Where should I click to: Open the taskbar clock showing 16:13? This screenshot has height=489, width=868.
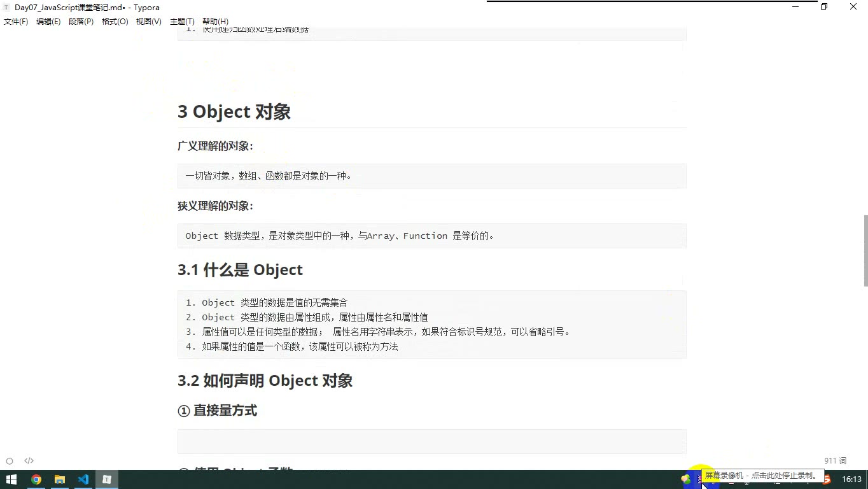tap(851, 479)
